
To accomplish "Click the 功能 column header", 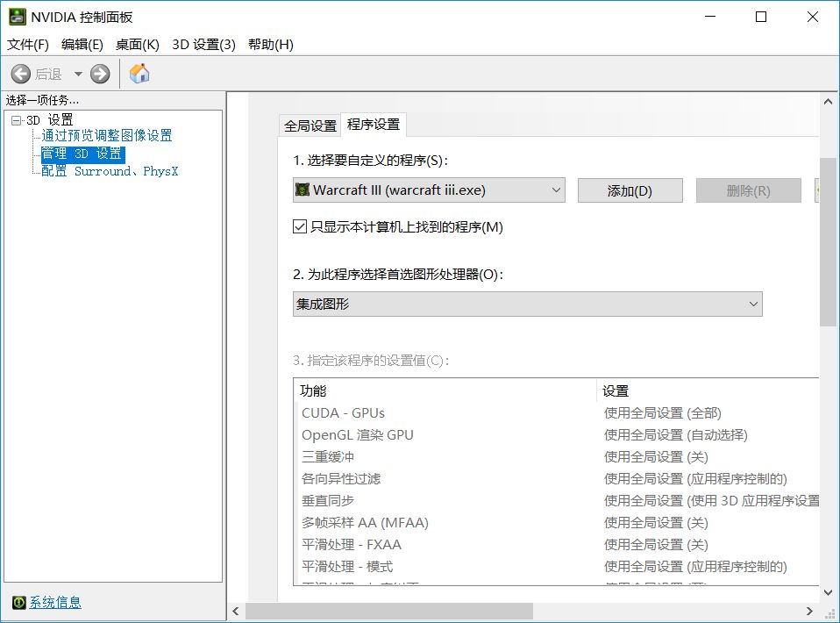I will click(445, 390).
